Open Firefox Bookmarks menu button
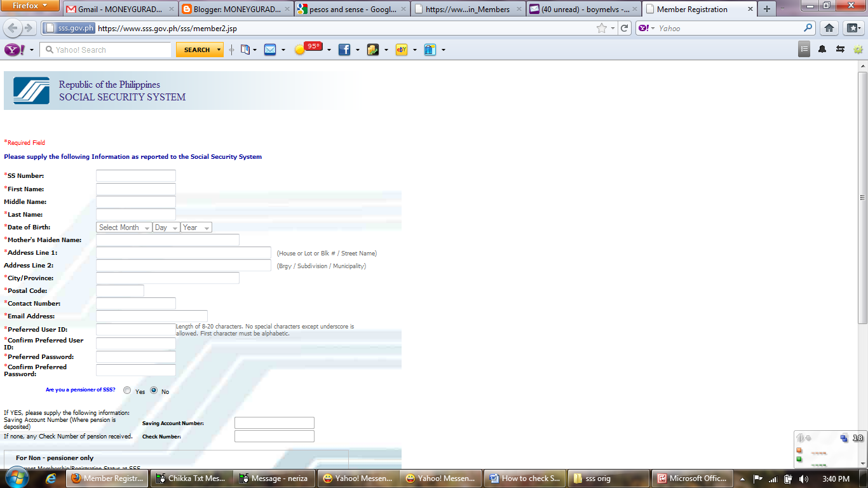Image resolution: width=868 pixels, height=488 pixels. (x=852, y=28)
